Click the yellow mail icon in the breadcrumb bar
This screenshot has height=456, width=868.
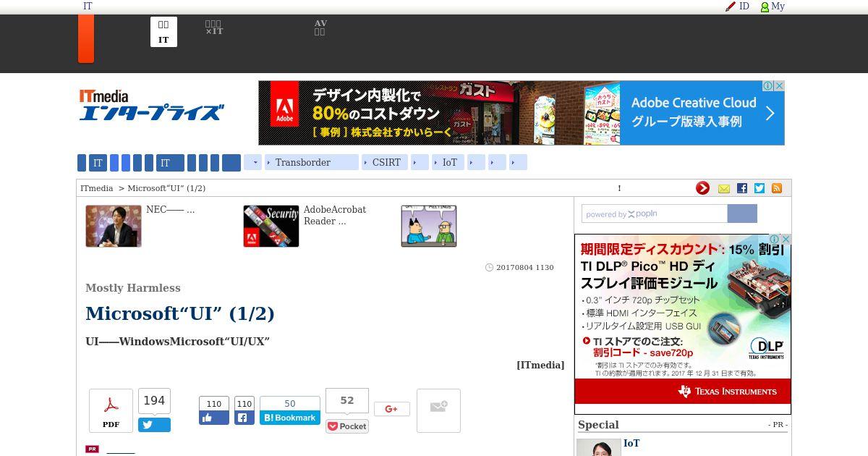tap(724, 188)
